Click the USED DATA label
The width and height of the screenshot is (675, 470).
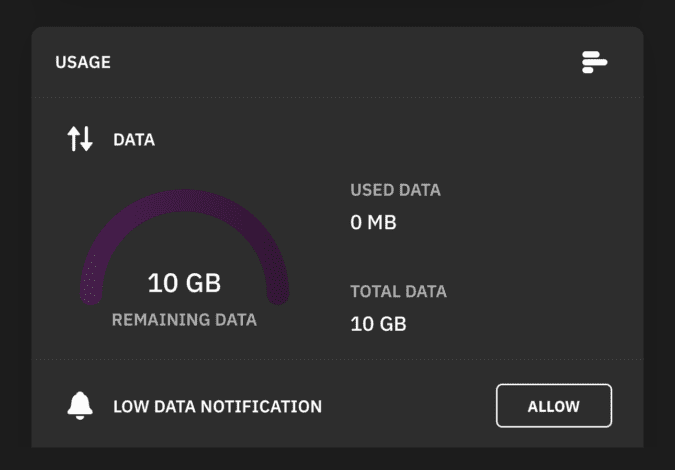pos(395,190)
